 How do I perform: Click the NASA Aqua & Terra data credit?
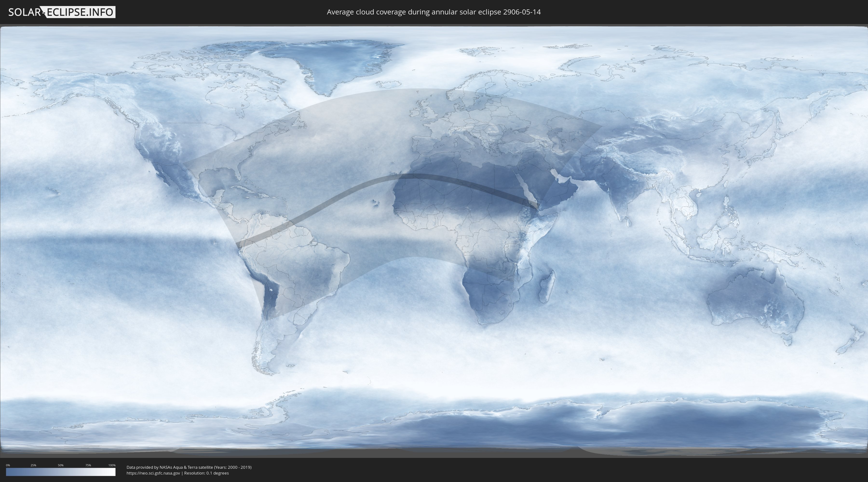[189, 467]
